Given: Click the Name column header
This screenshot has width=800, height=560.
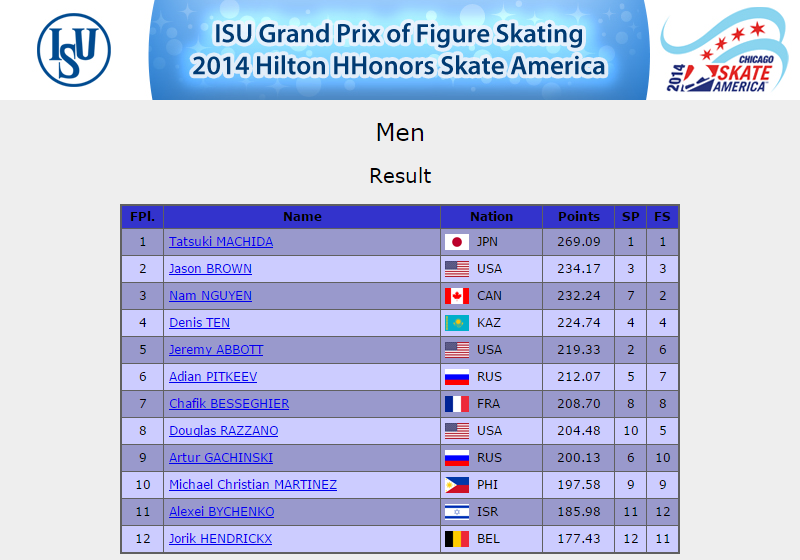Looking at the screenshot, I should click(302, 217).
